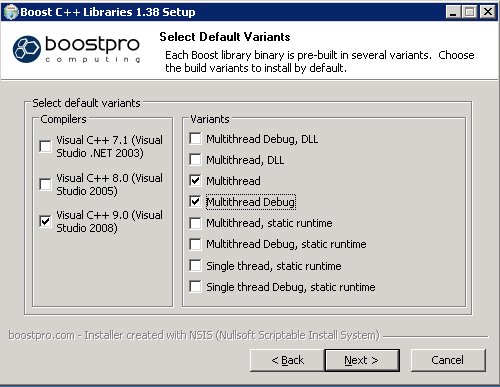Screen dimensions: 500x387
Task: Check Multithread, DLL variant
Action: pos(195,160)
